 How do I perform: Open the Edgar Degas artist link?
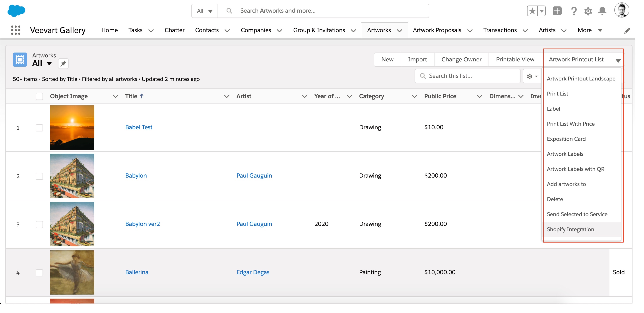tap(252, 272)
